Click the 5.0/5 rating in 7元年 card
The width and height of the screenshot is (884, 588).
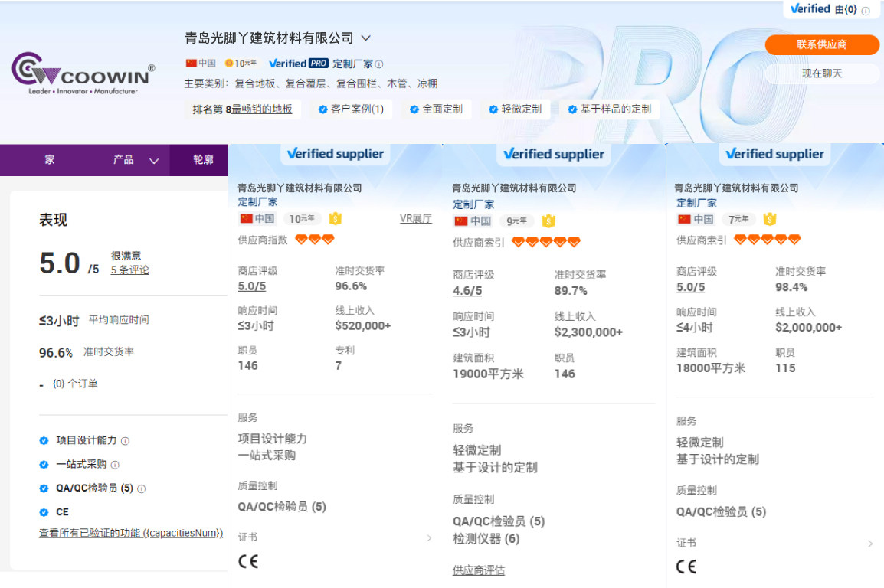click(691, 287)
